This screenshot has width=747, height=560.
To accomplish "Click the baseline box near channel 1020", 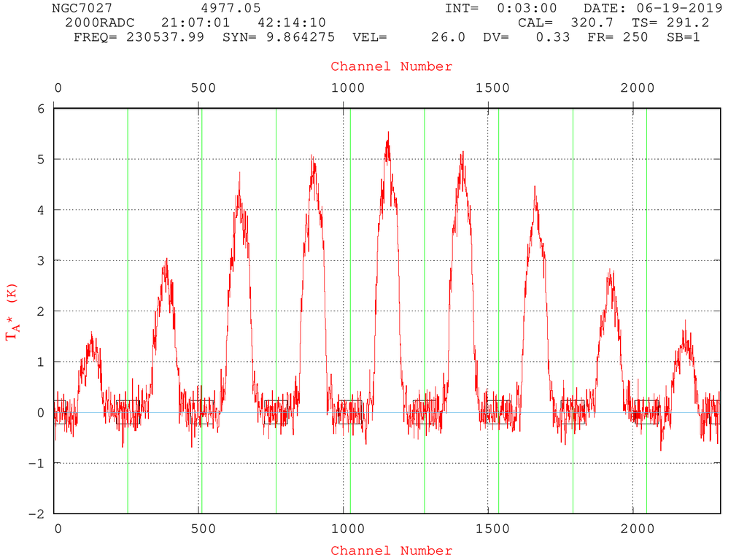I will 350,413.
